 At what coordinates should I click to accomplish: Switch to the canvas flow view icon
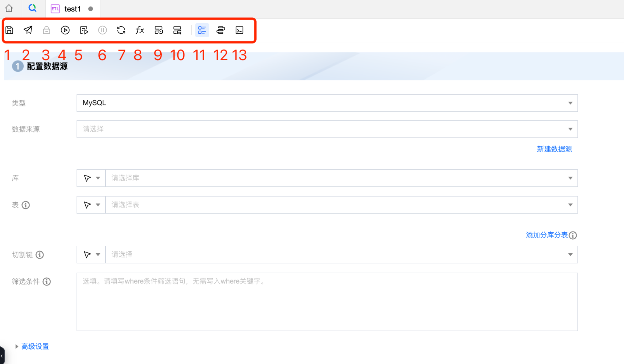click(x=221, y=30)
